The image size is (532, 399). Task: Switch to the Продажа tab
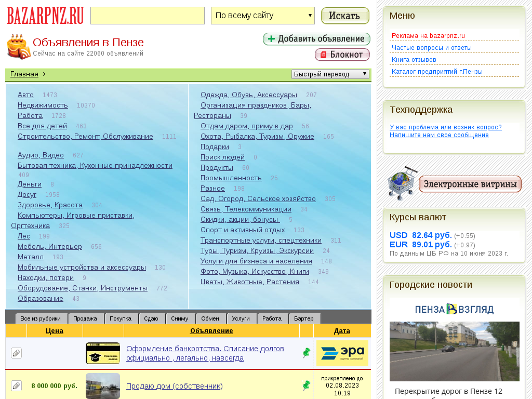85,318
